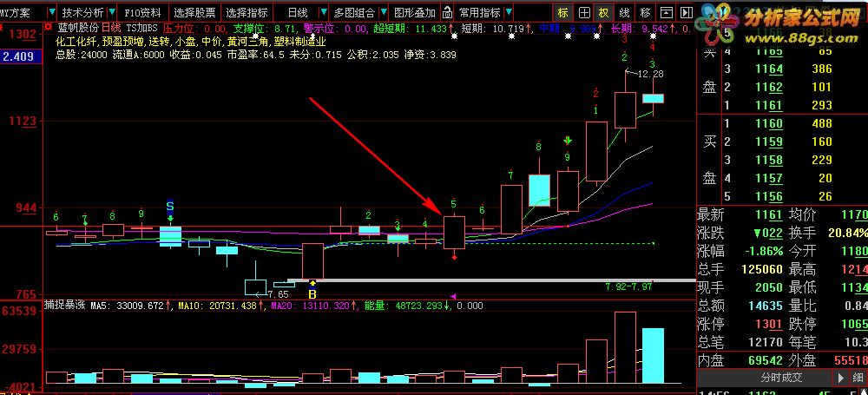This screenshot has height=395, width=868.
Task: Expand the MY方案 dropdown arrow
Action: pyautogui.click(x=51, y=12)
